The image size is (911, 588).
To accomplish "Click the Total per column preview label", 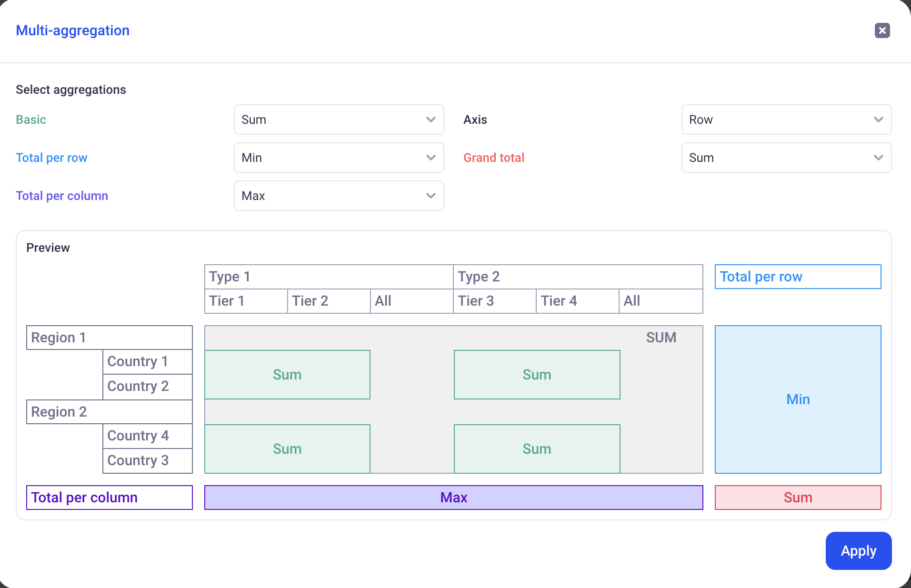I will pyautogui.click(x=110, y=498).
